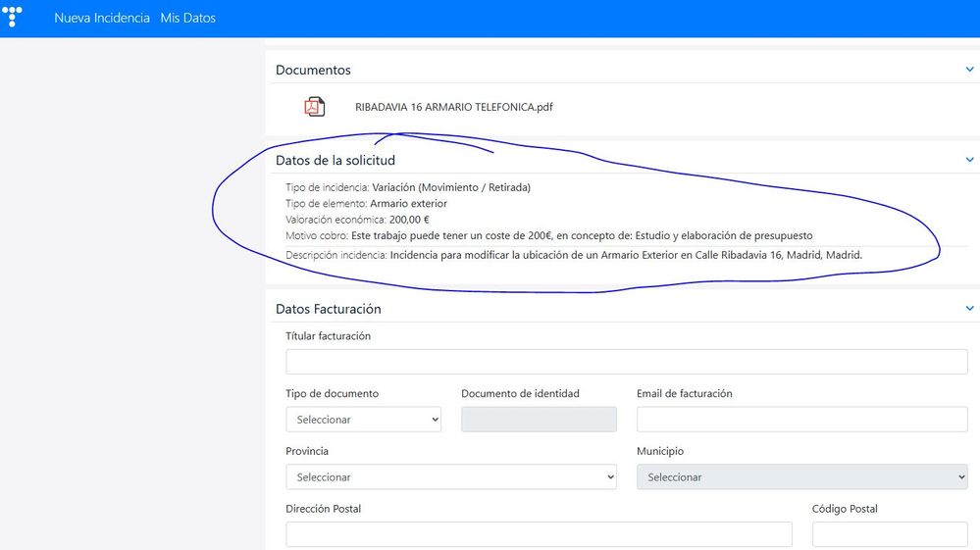Collapse the Datos Facturación chevron
Screen dimensions: 980x550
[969, 309]
